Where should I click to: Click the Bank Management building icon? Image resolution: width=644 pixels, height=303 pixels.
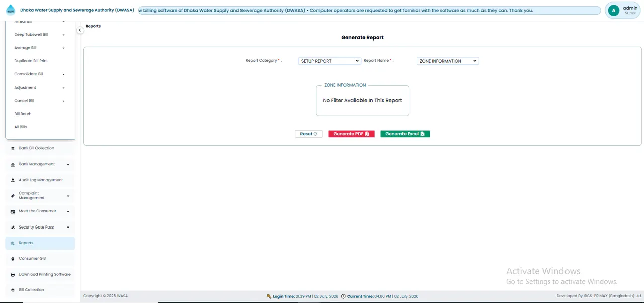click(13, 164)
